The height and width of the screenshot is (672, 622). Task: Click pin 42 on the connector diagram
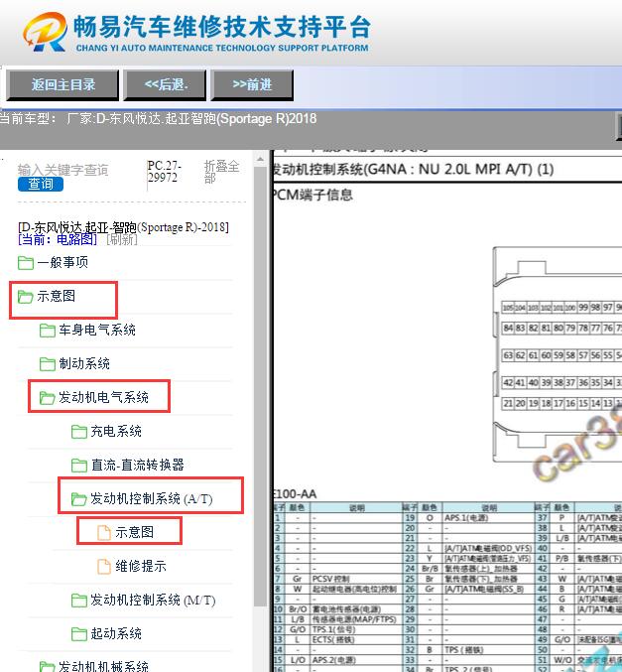click(508, 383)
